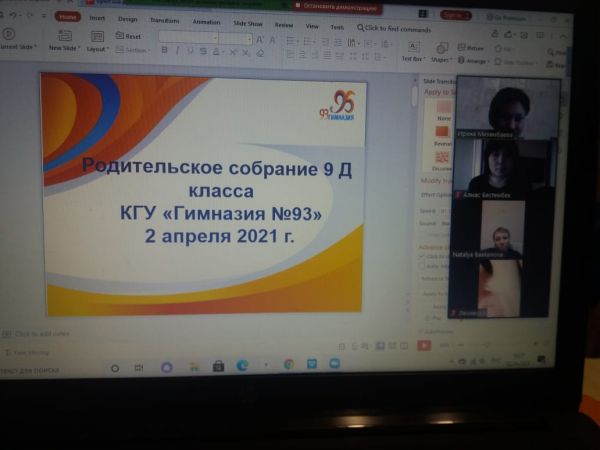Tick the first checkbox under Advance slide
This screenshot has width=600, height=450.
[x=422, y=256]
